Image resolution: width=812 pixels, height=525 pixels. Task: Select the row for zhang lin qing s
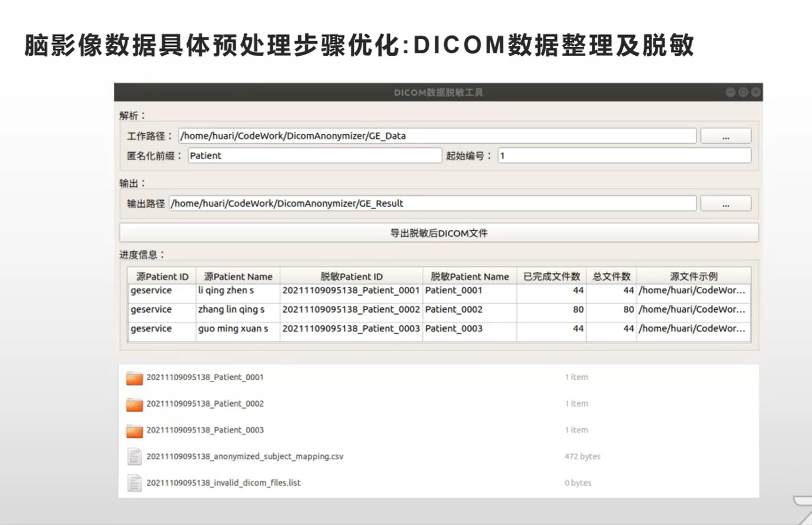[231, 310]
